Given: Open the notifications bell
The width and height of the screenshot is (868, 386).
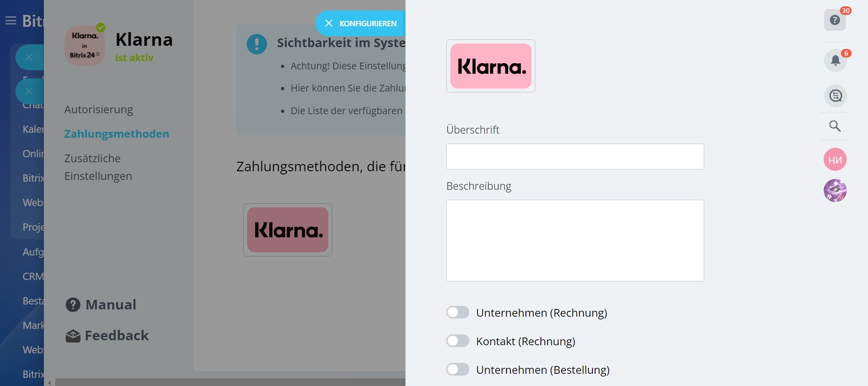Looking at the screenshot, I should click(835, 60).
